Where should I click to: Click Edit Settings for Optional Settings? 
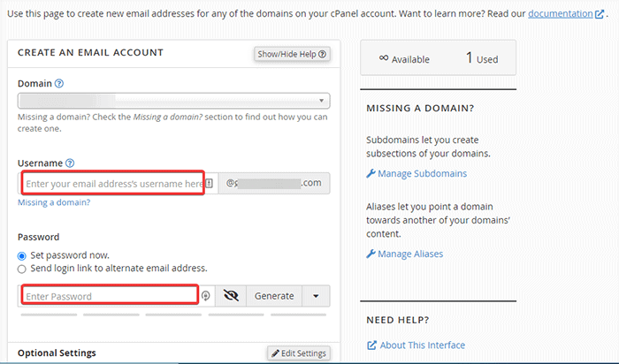[298, 353]
